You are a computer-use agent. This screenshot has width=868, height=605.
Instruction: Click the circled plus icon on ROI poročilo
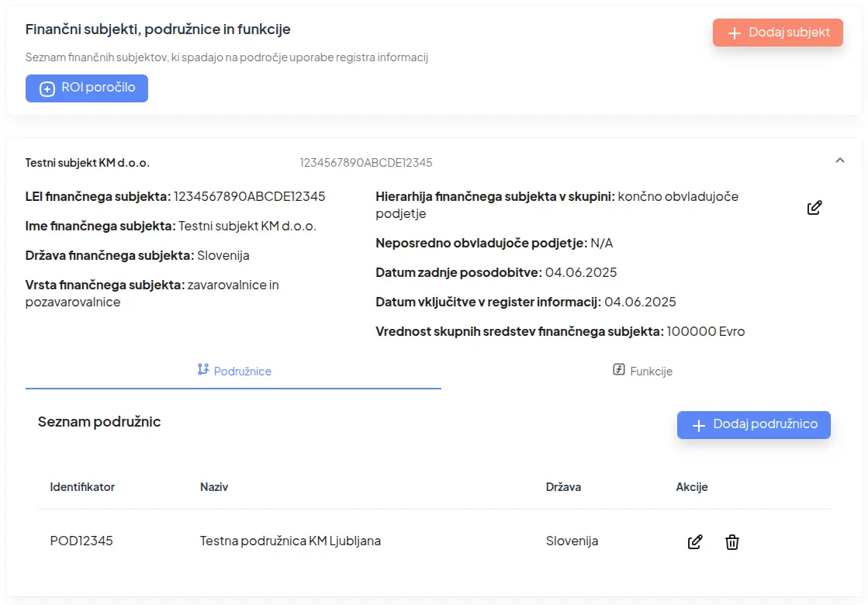coord(47,88)
